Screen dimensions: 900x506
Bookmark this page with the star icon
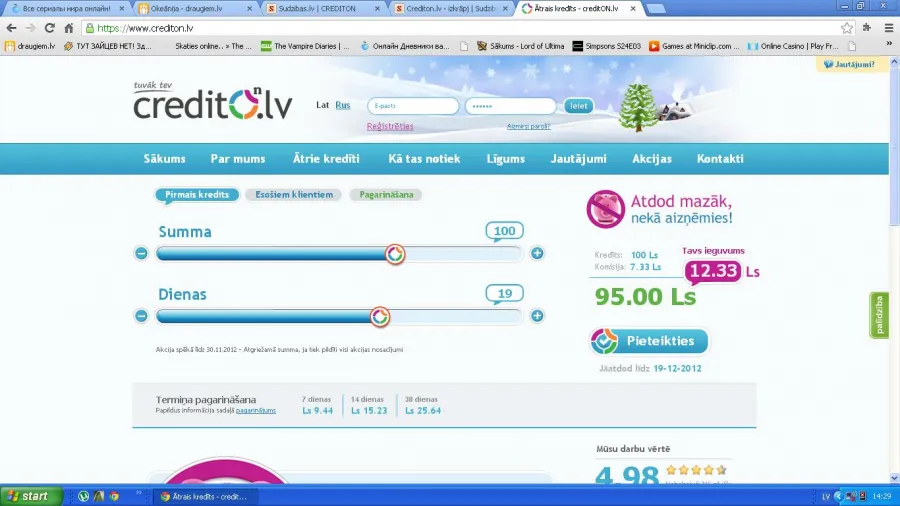[847, 28]
